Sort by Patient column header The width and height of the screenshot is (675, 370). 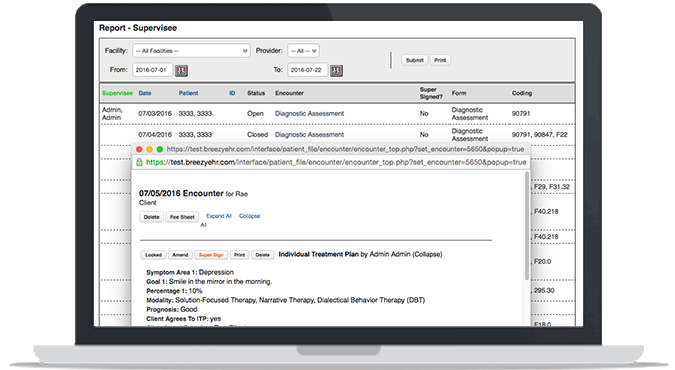click(x=189, y=93)
